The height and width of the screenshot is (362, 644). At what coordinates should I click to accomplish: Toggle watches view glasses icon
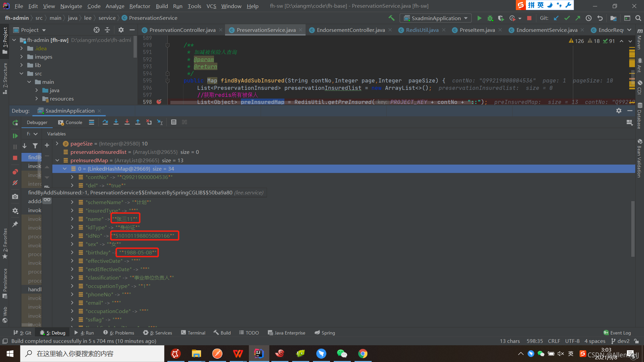(x=47, y=200)
